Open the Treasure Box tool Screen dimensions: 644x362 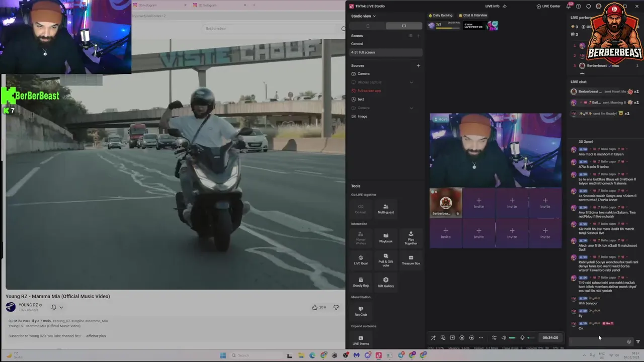pyautogui.click(x=411, y=260)
